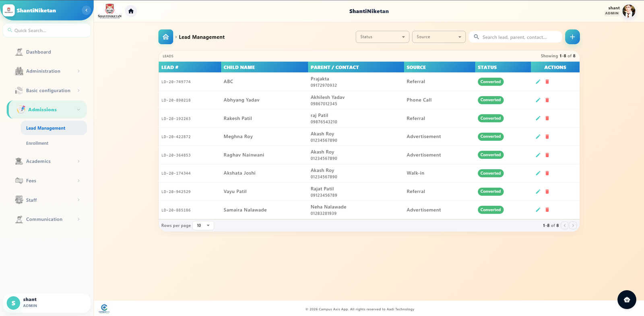Open the Source filter dropdown
The height and width of the screenshot is (316, 644).
click(x=439, y=37)
